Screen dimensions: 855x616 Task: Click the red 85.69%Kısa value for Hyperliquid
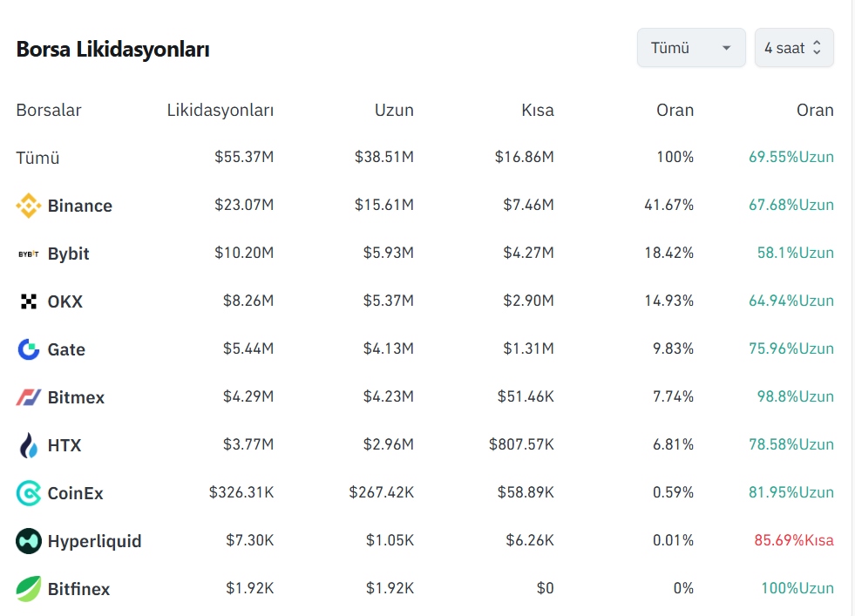tap(793, 540)
